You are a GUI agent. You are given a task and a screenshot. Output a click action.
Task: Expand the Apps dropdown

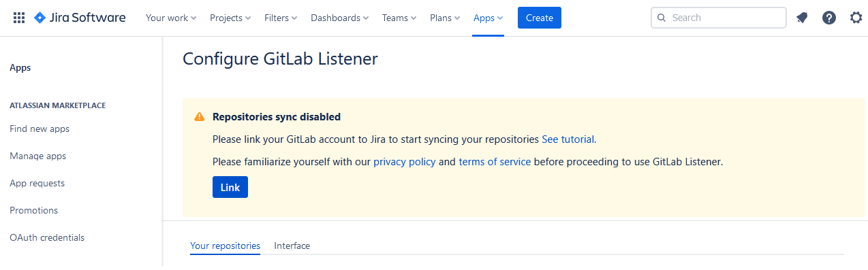click(x=489, y=18)
